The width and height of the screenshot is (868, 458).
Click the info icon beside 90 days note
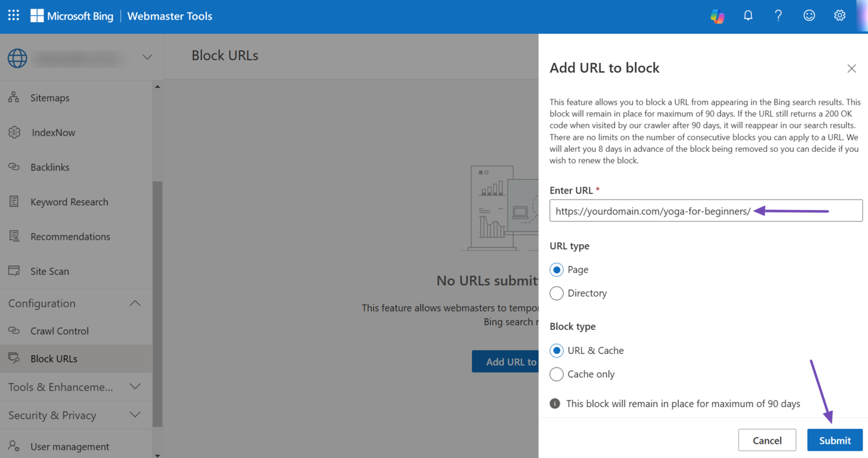pyautogui.click(x=556, y=403)
